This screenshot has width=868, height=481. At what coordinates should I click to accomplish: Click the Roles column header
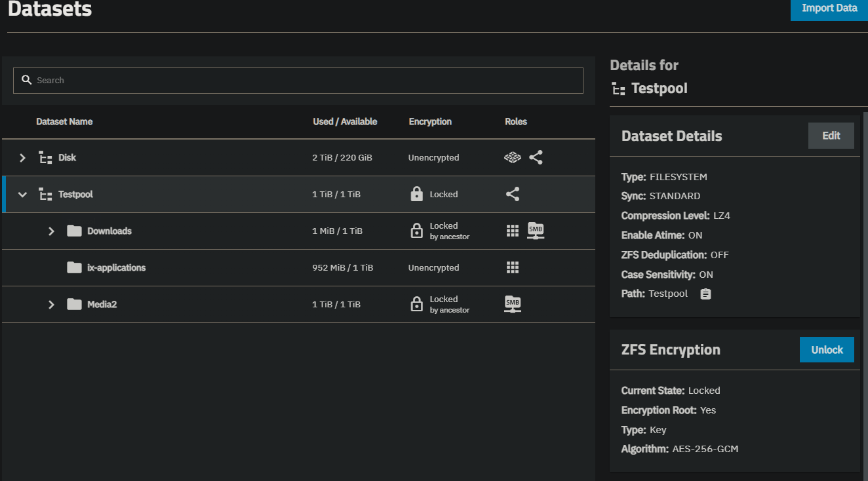[x=516, y=122]
